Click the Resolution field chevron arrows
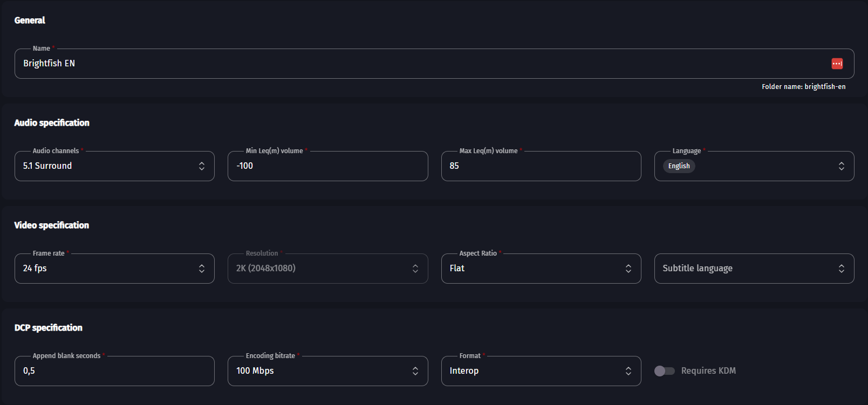Viewport: 868px width, 405px height. coord(415,269)
